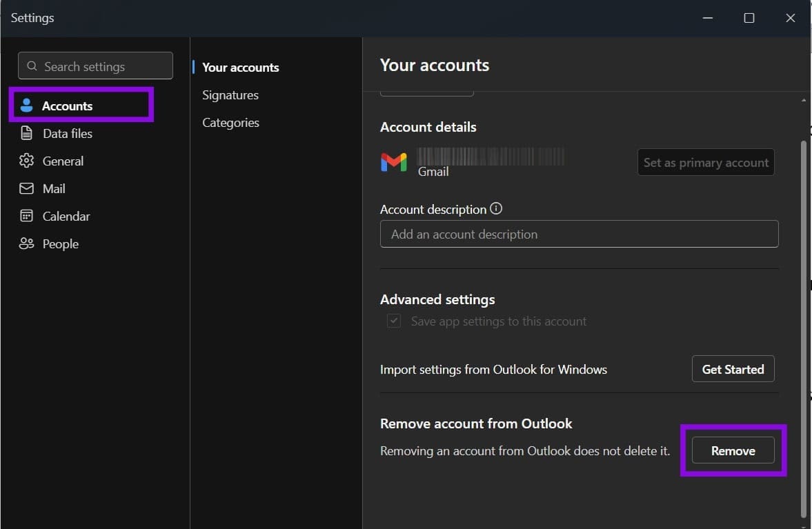The height and width of the screenshot is (529, 812).
Task: Open the Data files settings category
Action: click(68, 134)
